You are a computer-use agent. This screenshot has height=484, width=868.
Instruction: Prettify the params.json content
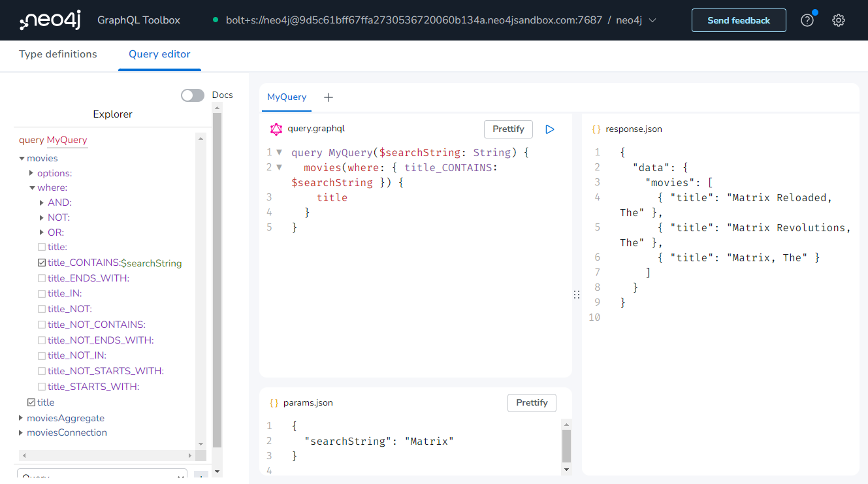pos(532,403)
